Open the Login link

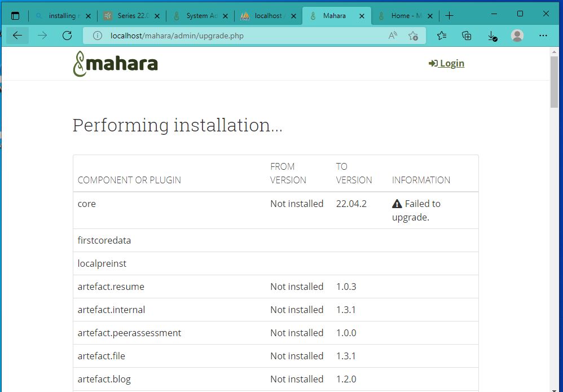click(x=446, y=63)
